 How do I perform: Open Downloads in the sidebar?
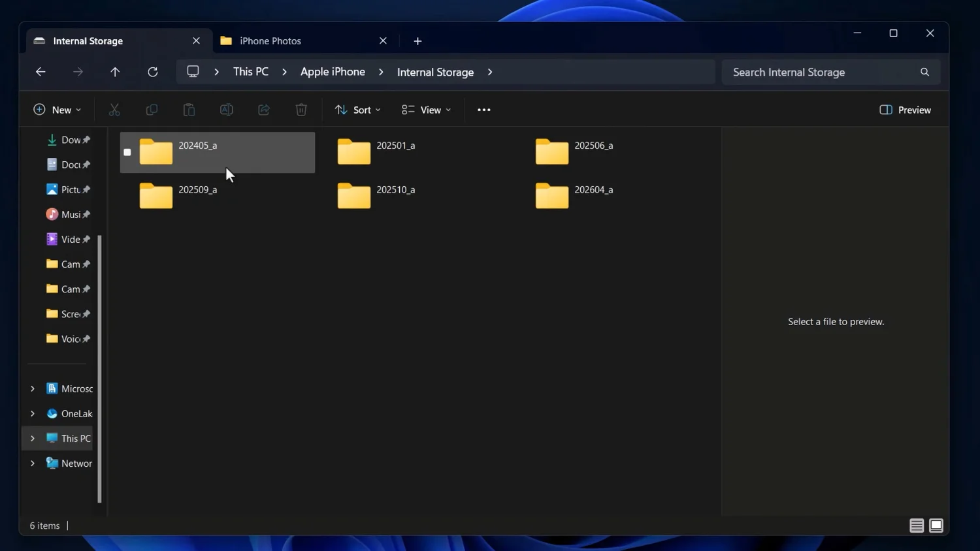(68, 140)
